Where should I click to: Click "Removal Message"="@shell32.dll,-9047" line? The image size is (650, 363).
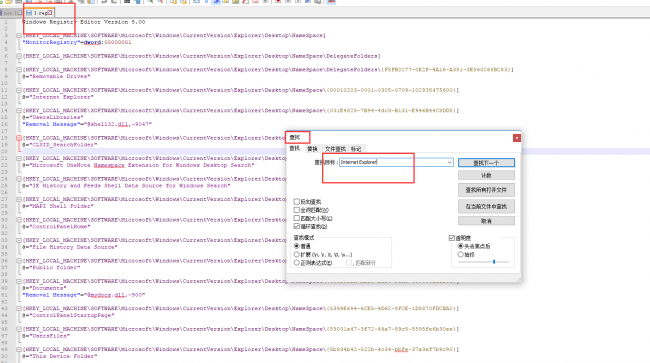click(x=87, y=124)
